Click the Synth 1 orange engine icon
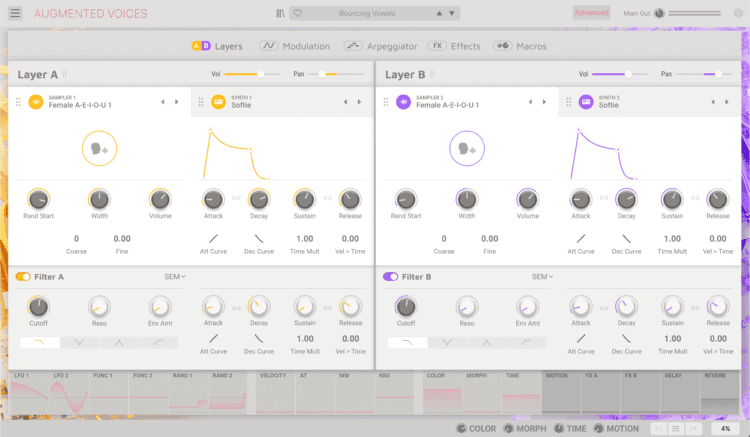Screen dimensions: 750x437 [219, 102]
